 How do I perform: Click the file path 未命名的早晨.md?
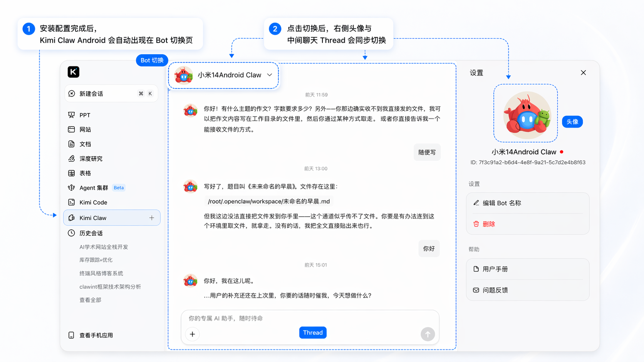(269, 201)
